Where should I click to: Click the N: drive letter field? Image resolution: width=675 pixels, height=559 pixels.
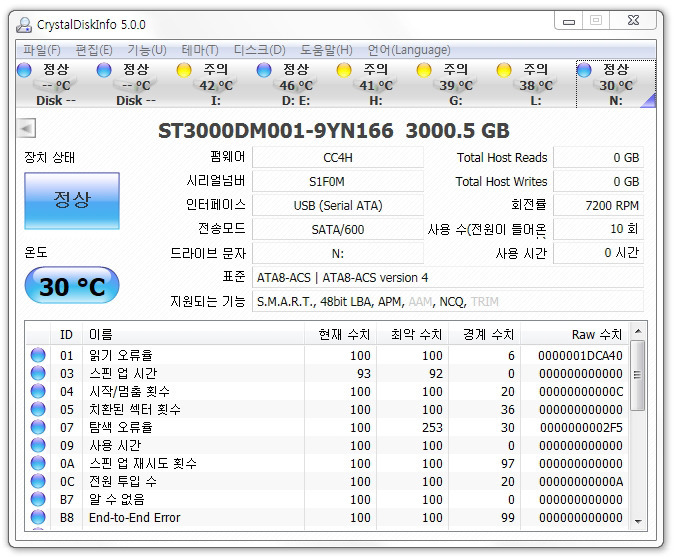tap(338, 253)
